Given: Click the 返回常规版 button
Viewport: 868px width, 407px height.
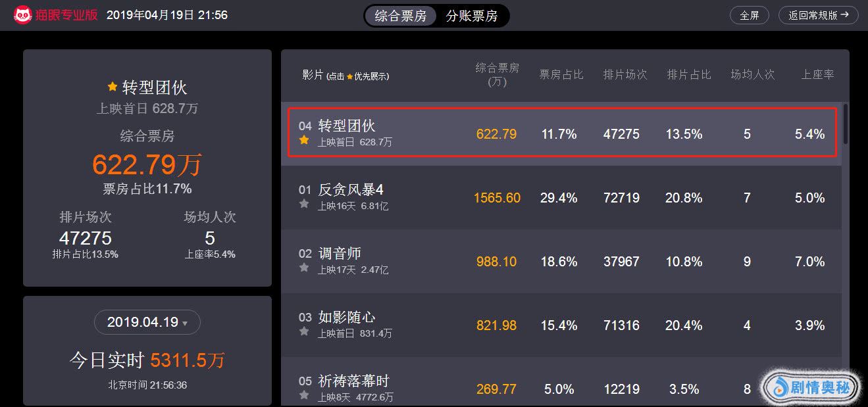Looking at the screenshot, I should click(x=818, y=15).
